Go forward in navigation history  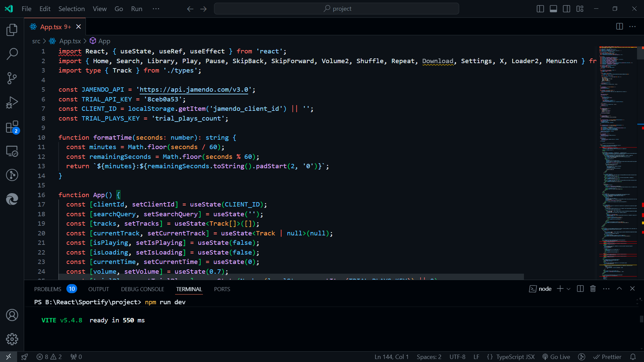click(x=203, y=9)
